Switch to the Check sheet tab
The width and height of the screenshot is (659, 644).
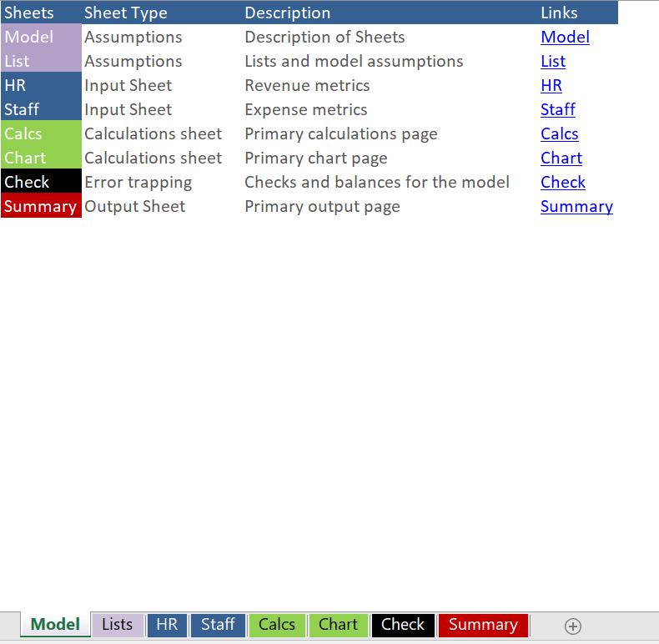(x=403, y=625)
